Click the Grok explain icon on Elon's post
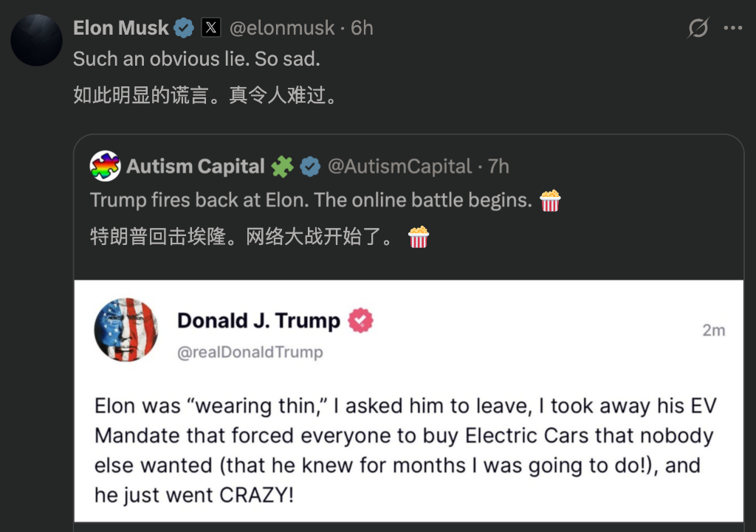Screen dimensions: 756x532 pyautogui.click(x=698, y=27)
